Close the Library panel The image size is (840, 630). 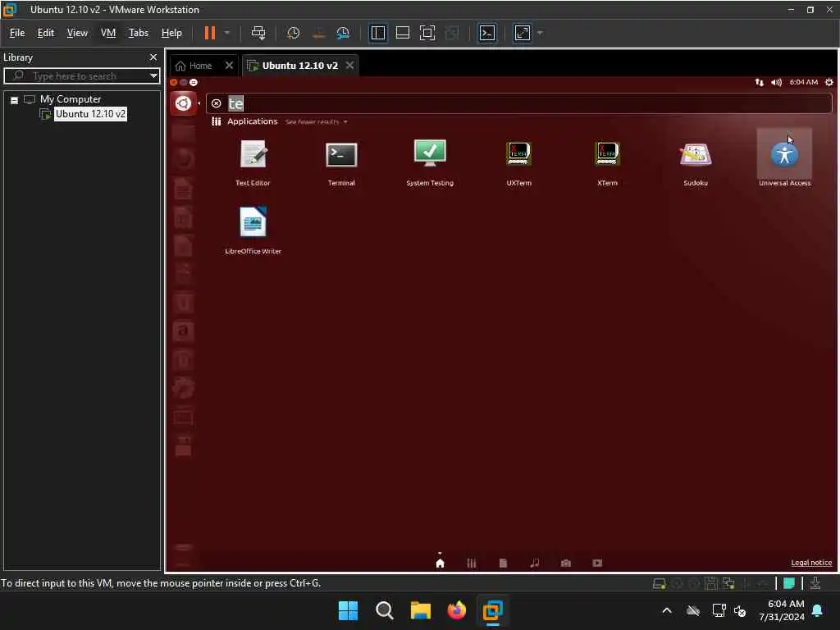click(x=153, y=57)
